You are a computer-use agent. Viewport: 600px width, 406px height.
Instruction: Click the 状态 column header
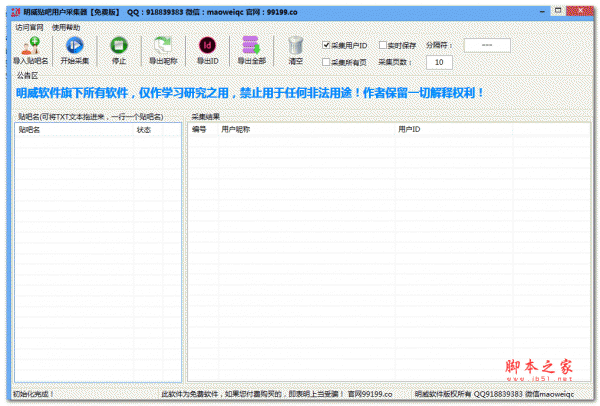144,130
